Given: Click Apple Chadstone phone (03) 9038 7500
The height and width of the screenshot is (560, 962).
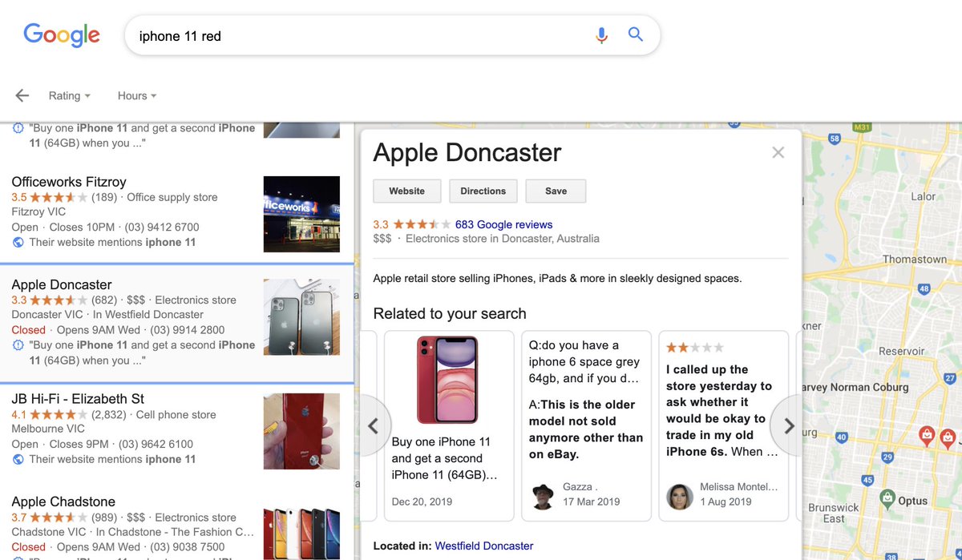Looking at the screenshot, I should point(187,547).
